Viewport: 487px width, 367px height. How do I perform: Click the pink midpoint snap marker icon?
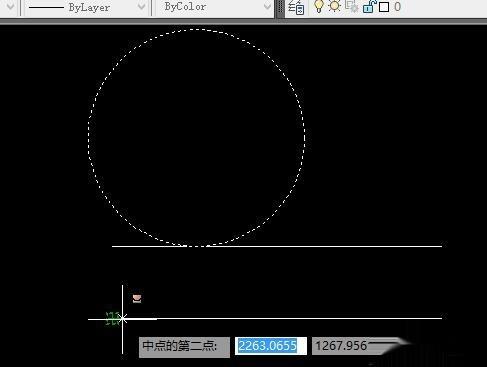137,298
